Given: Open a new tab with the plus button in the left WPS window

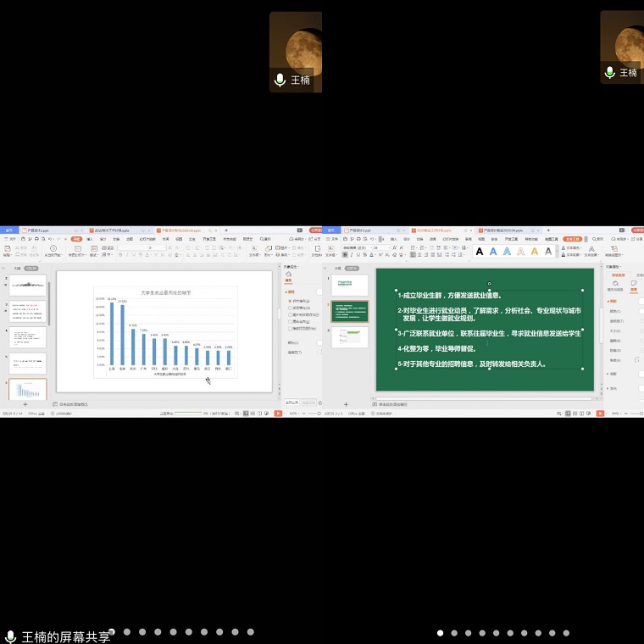Looking at the screenshot, I should (x=226, y=230).
